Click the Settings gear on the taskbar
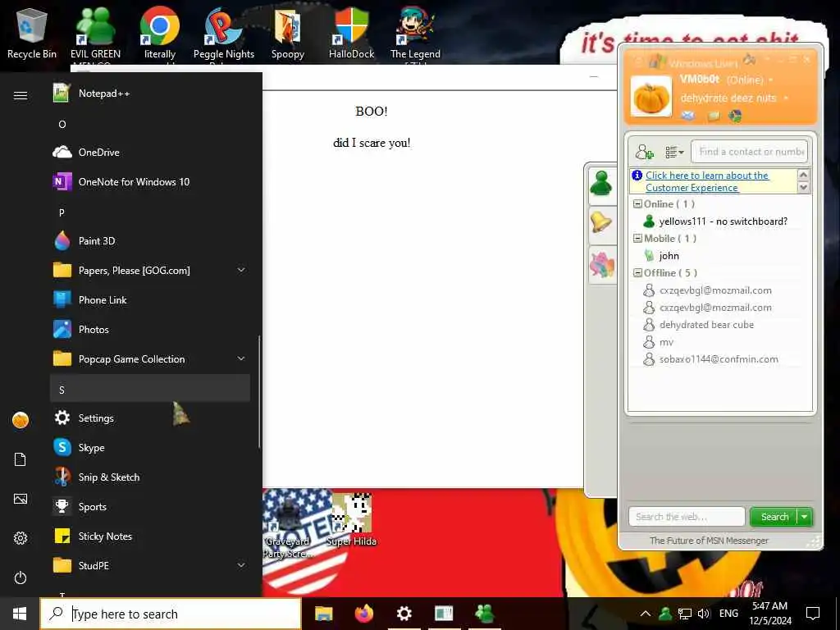 (404, 614)
